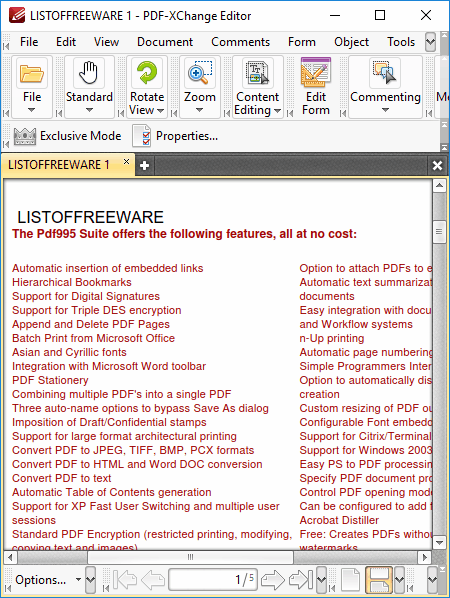450x598 pixels.
Task: Go to the next page
Action: click(x=273, y=580)
